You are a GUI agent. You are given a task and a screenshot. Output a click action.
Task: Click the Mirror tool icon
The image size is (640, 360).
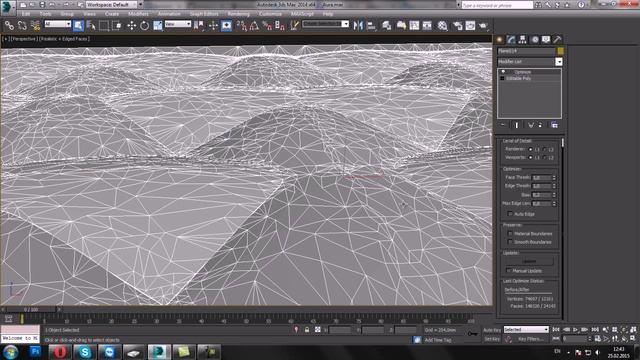pyautogui.click(x=358, y=26)
